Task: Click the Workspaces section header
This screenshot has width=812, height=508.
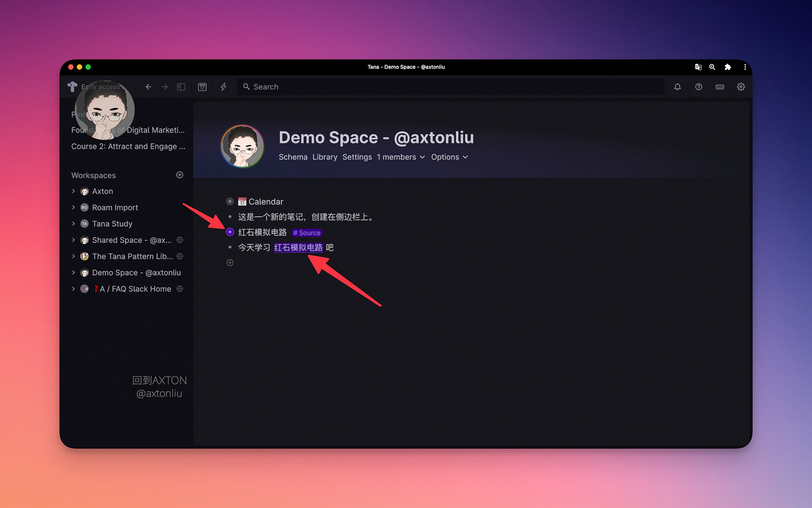Action: 94,175
